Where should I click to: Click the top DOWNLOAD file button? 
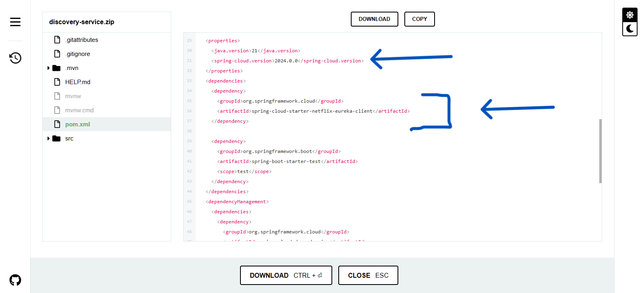(x=374, y=19)
